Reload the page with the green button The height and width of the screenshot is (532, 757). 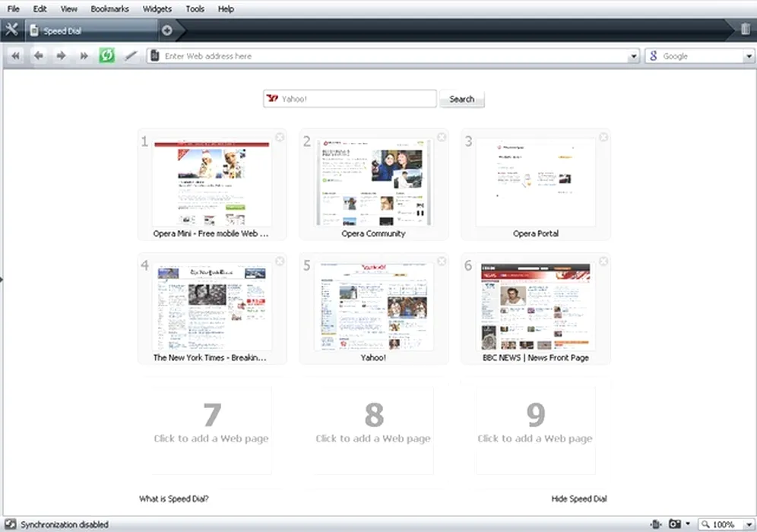(106, 55)
